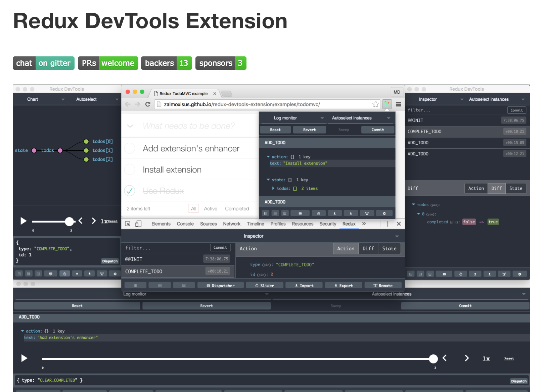
Task: Click remote antenna icon in left Chart window
Action: coord(102,274)
